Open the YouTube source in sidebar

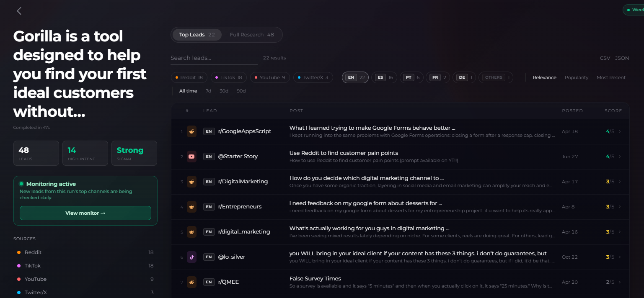coord(85,279)
